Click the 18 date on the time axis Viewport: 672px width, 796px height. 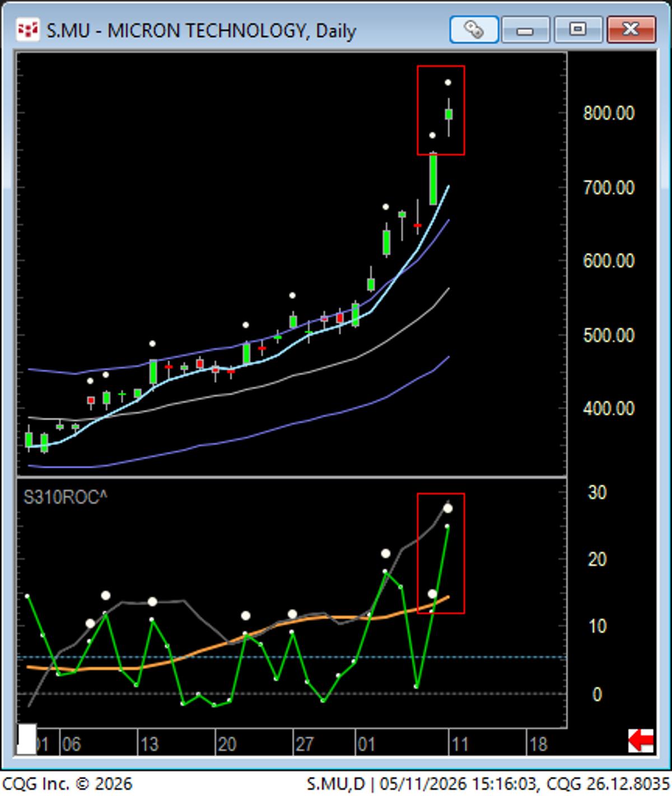538,745
